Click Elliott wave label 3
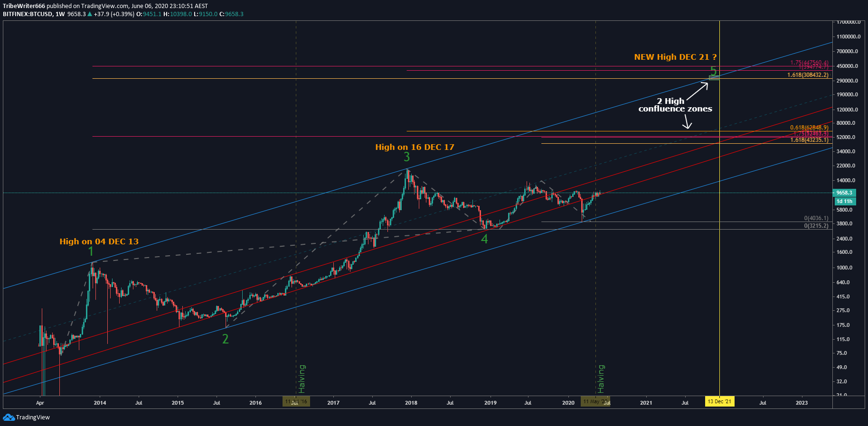868x426 pixels. pyautogui.click(x=406, y=157)
